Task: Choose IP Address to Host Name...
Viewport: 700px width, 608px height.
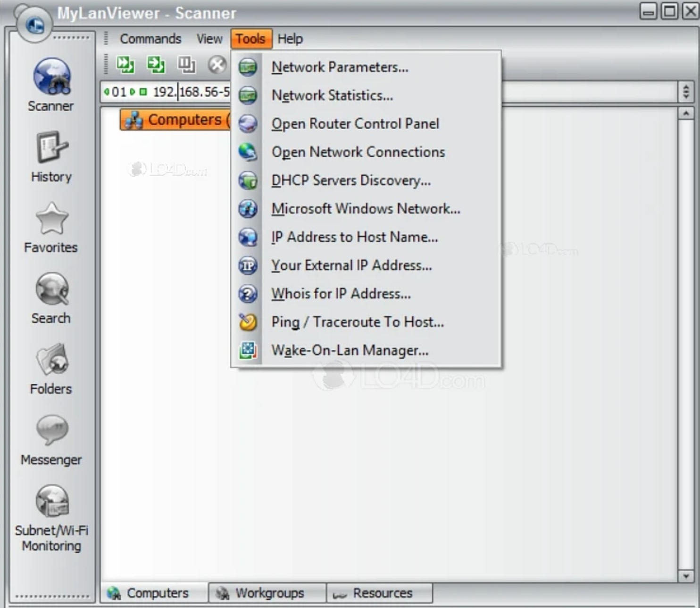Action: (x=366, y=237)
